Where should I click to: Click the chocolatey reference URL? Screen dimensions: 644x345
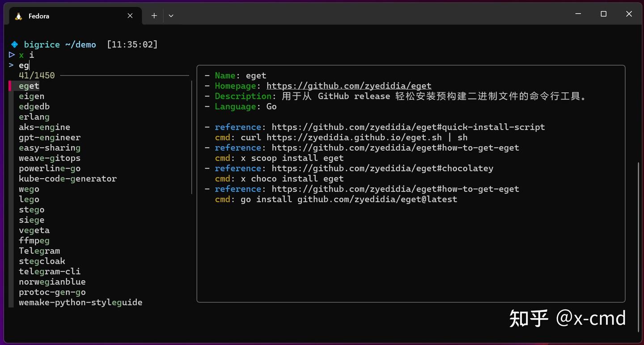pos(382,168)
